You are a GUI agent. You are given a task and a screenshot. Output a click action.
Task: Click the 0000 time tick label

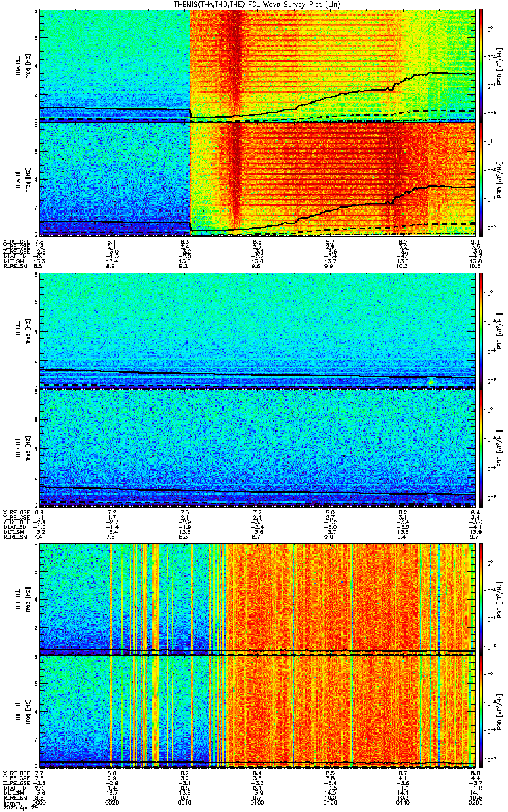pos(39,802)
